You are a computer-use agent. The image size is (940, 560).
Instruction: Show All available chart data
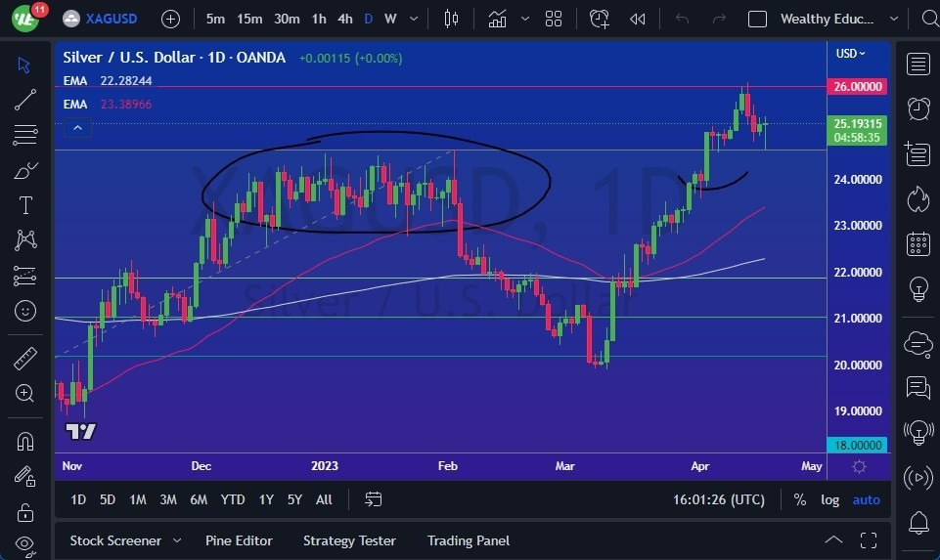[324, 499]
